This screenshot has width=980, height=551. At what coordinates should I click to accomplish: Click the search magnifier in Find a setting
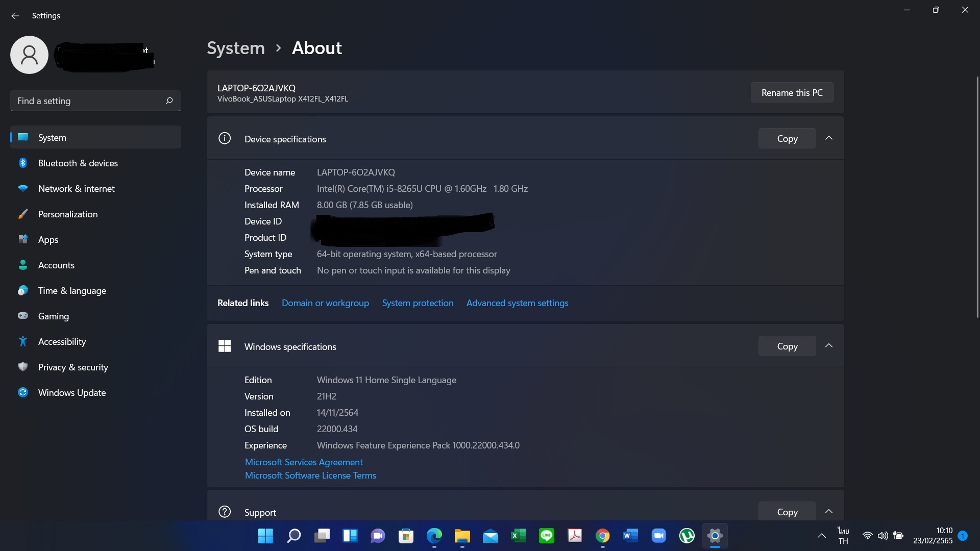coord(169,101)
